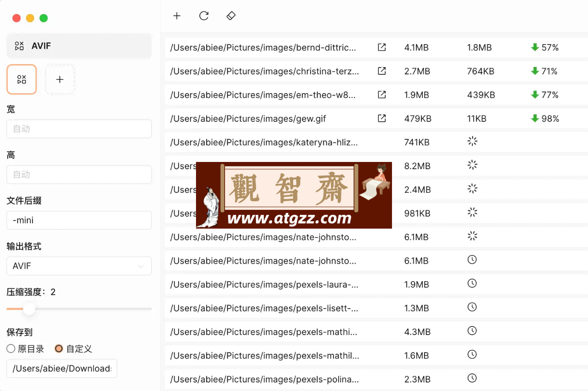Click the 1.3MB original size value
This screenshot has height=391, width=588.
(x=416, y=308)
